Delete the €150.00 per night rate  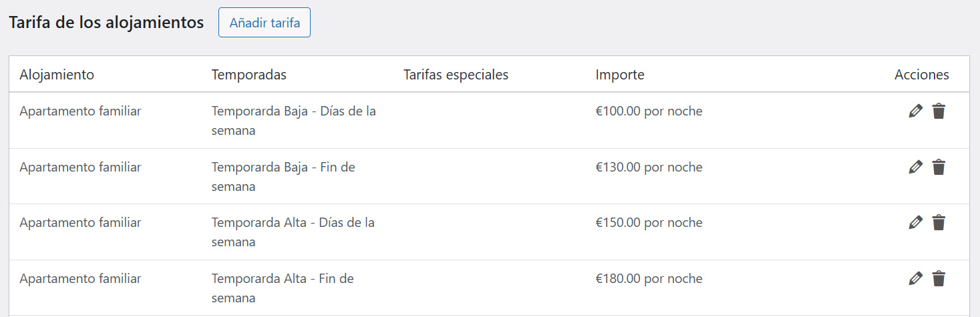[939, 223]
